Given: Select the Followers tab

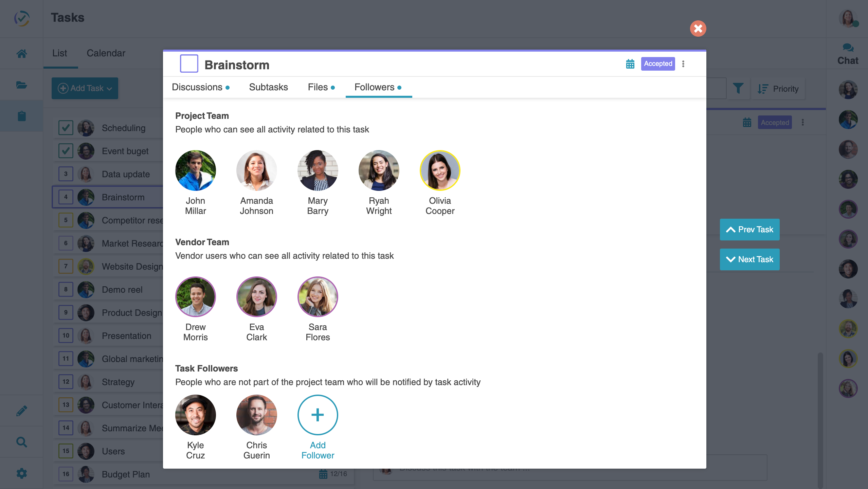Looking at the screenshot, I should 378,87.
